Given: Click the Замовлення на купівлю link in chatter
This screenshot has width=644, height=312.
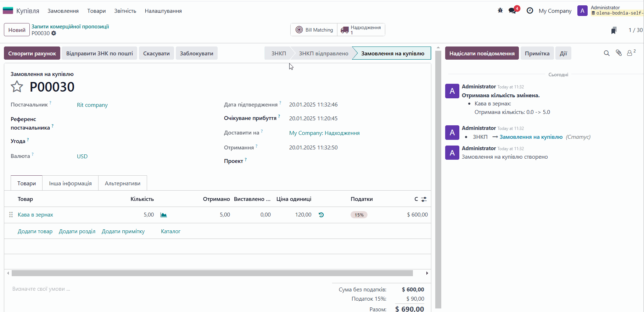Looking at the screenshot, I should click(531, 137).
